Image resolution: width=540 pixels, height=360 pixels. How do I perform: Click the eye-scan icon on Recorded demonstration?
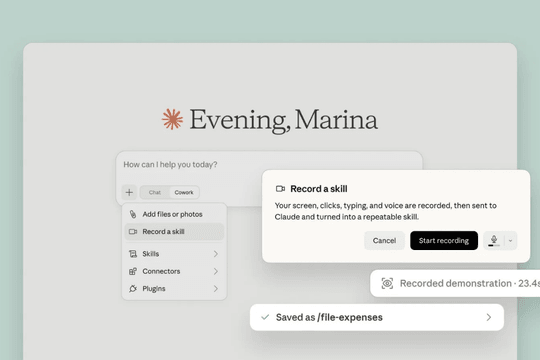(x=387, y=284)
